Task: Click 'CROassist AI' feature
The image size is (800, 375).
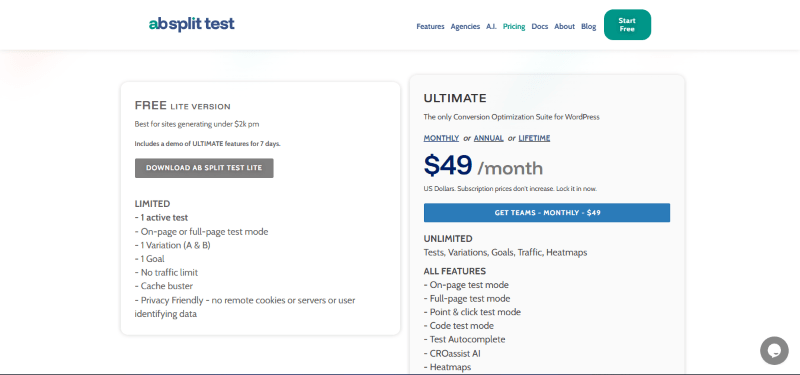Action: tap(452, 353)
